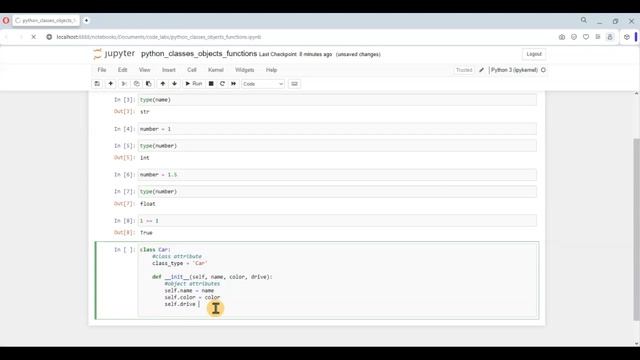Open the Help menu
The height and width of the screenshot is (360, 640).
click(x=271, y=70)
